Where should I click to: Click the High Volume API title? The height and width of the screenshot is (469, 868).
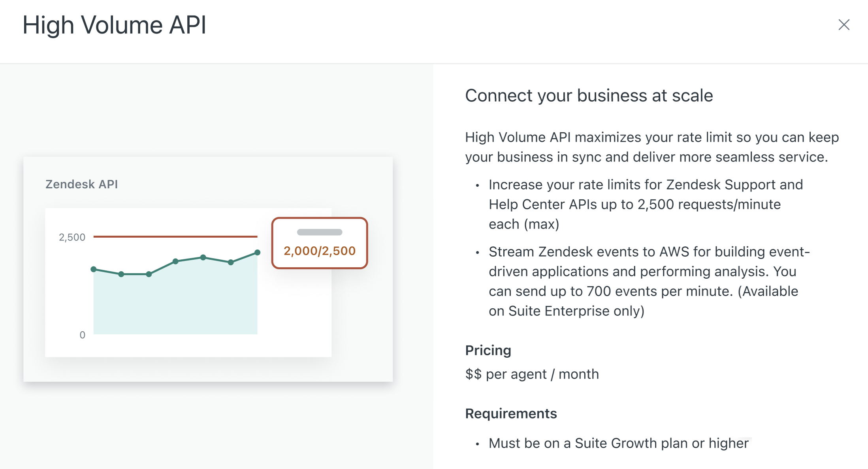(x=115, y=25)
